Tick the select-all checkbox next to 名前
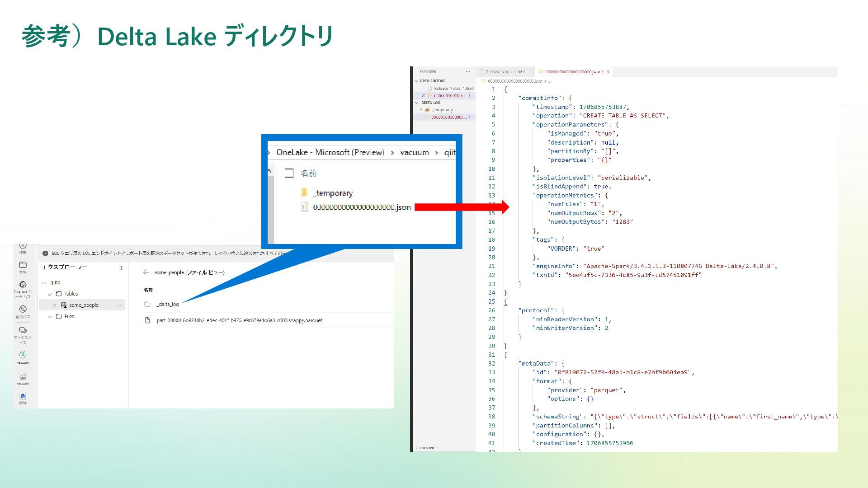 pyautogui.click(x=289, y=173)
